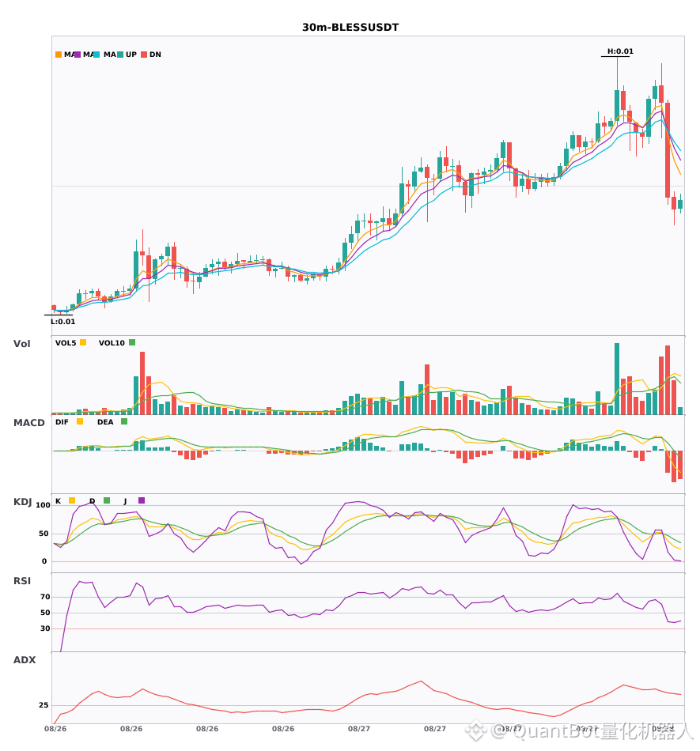Viewport: 700px width, 751px height.
Task: Click the DIF legend text
Action: click(x=62, y=422)
